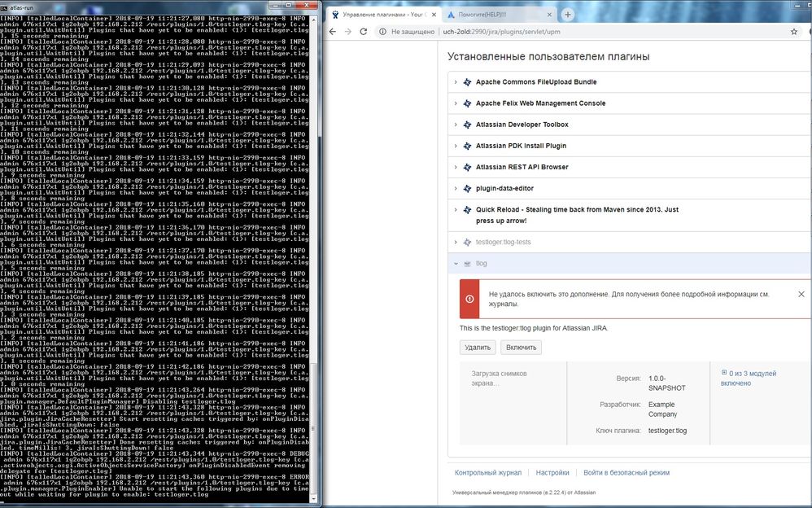Click the disabled testloger.tlog-tests plugin icon

pyautogui.click(x=467, y=242)
